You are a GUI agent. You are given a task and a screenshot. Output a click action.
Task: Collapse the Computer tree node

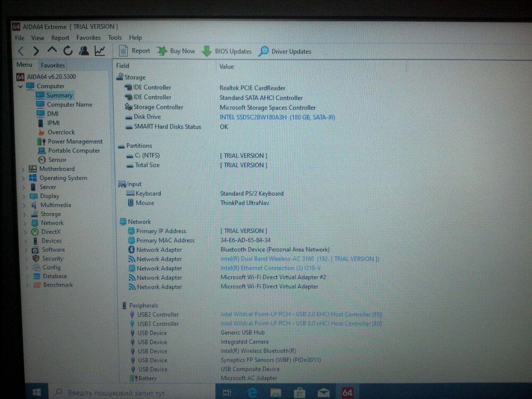point(20,86)
